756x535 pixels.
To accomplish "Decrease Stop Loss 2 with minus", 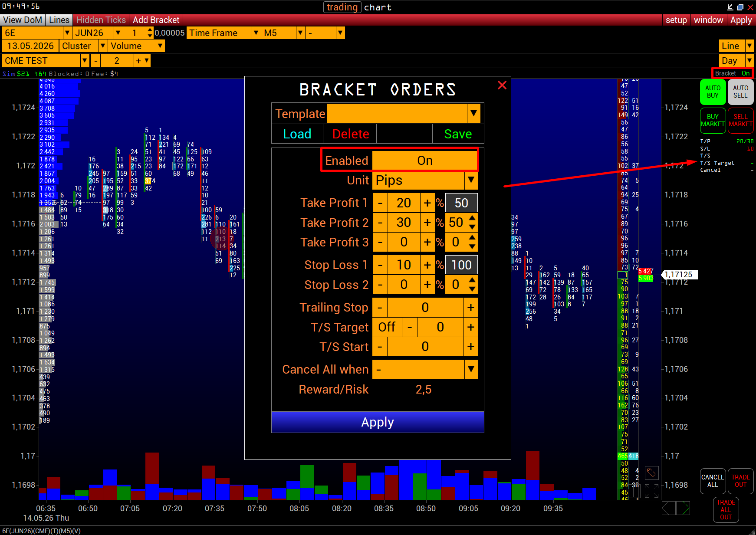I will point(380,285).
